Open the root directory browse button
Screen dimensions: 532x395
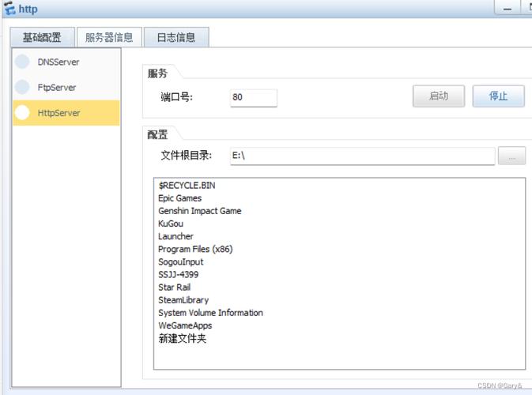point(511,156)
